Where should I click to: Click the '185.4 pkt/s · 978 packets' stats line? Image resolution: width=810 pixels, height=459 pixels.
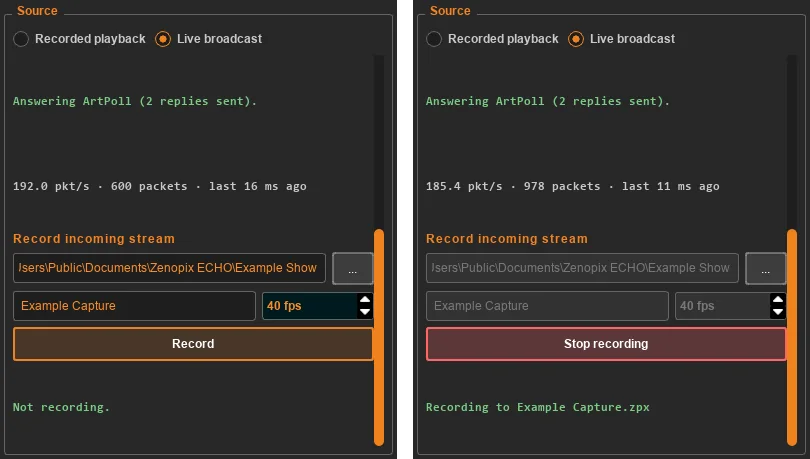(x=572, y=186)
